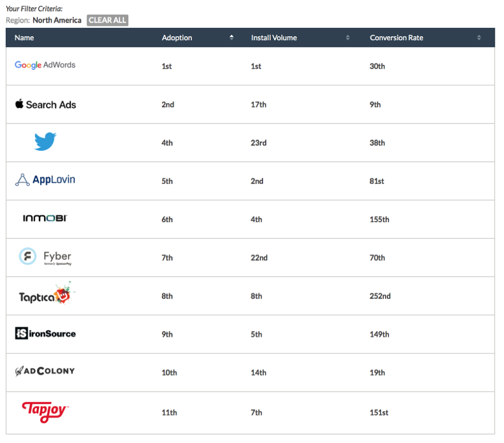Click the Conversion Rate header label
This screenshot has width=504, height=443.
tap(396, 38)
